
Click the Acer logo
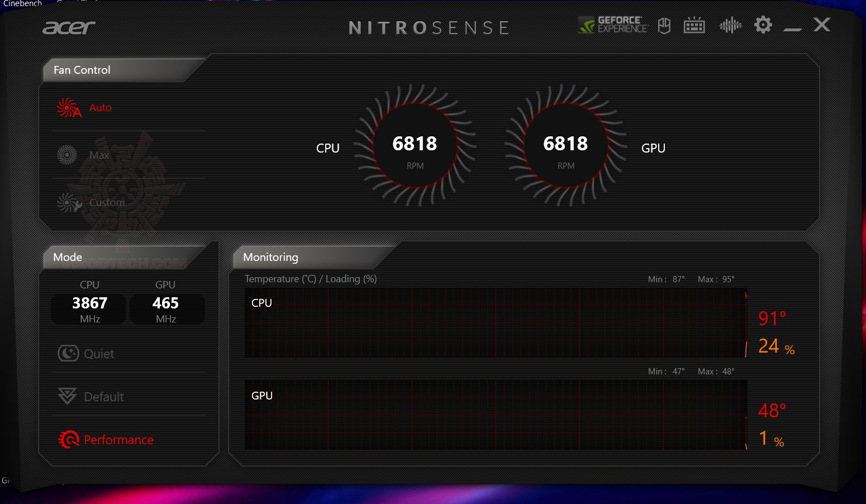[68, 27]
